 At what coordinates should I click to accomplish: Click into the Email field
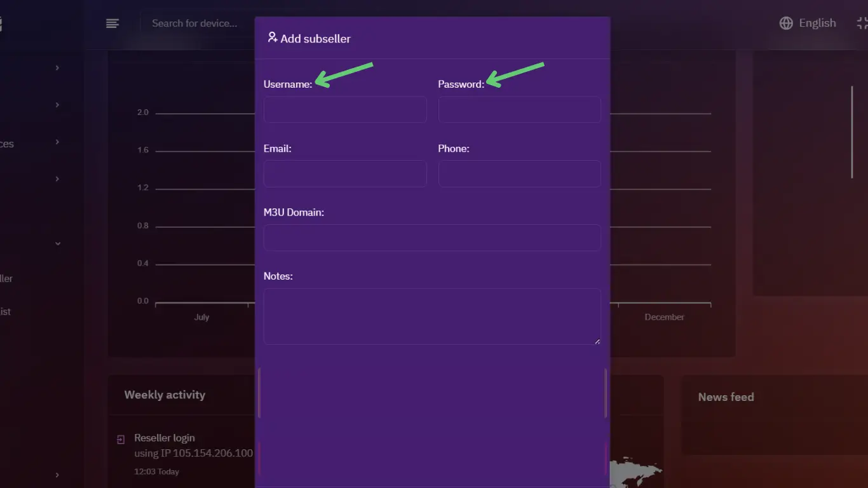tap(345, 174)
